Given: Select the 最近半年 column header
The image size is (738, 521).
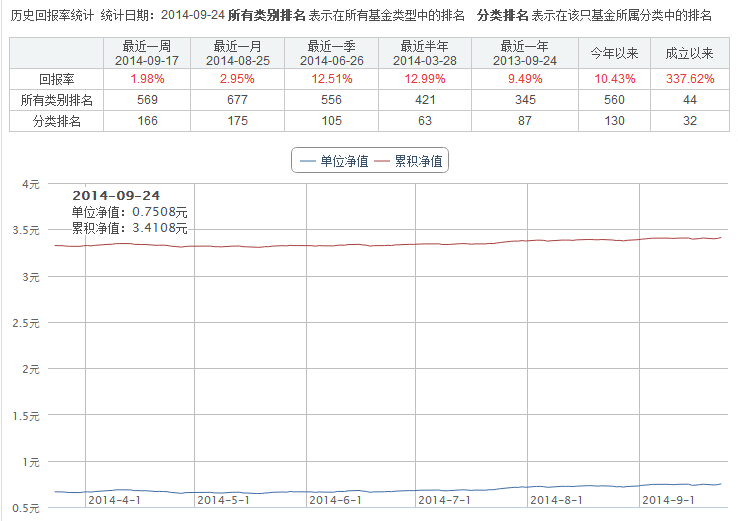Looking at the screenshot, I should (x=424, y=53).
